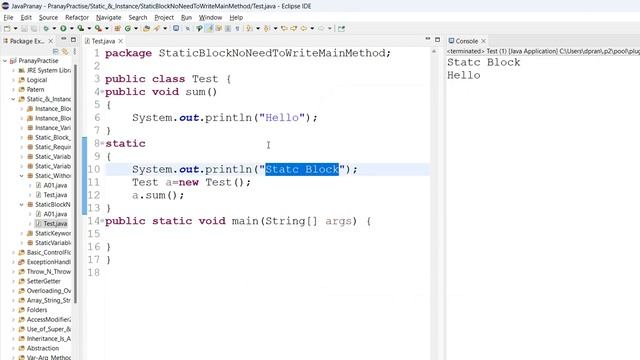
Task: Close the Package Explorer view
Action: pos(51,41)
